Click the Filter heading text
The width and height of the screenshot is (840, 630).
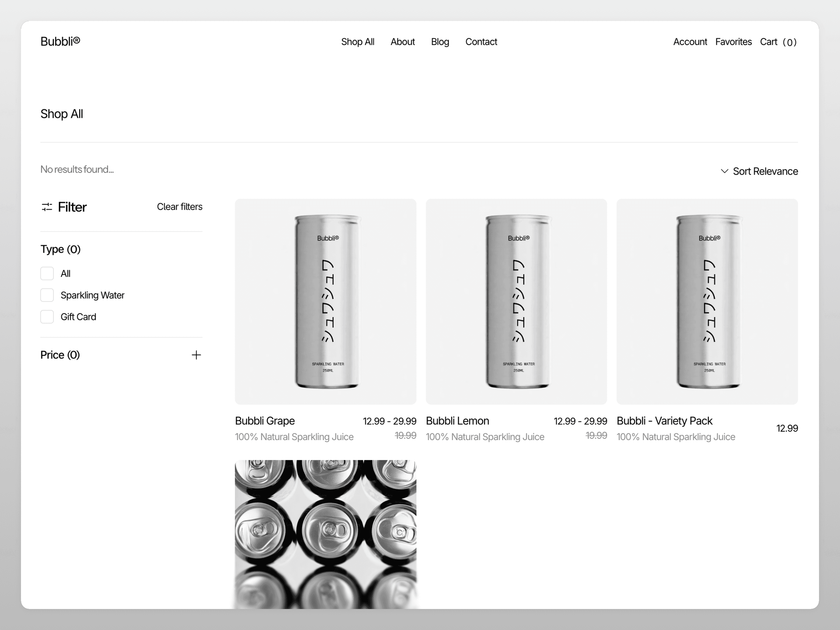pos(72,207)
